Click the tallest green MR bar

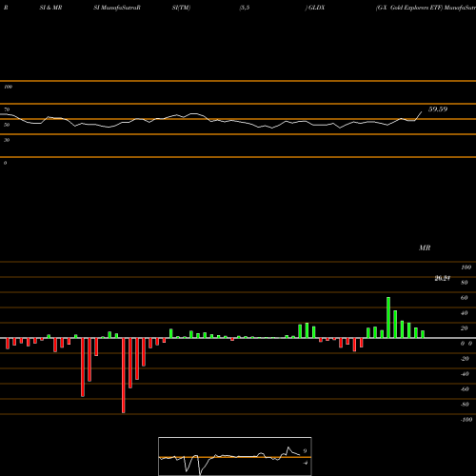click(x=388, y=317)
